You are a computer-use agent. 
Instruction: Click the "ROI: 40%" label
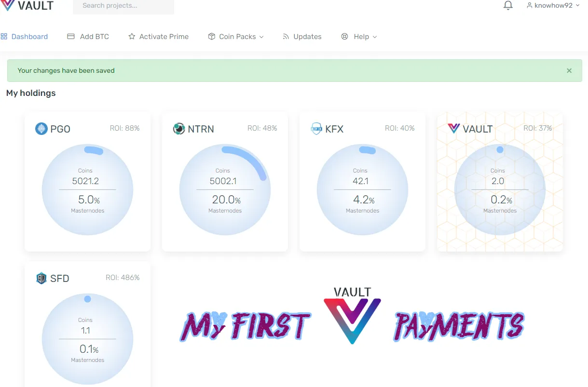point(400,128)
